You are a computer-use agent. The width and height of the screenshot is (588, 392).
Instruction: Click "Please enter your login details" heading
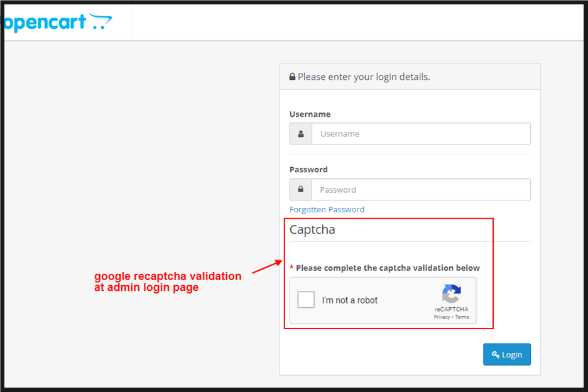pos(364,77)
